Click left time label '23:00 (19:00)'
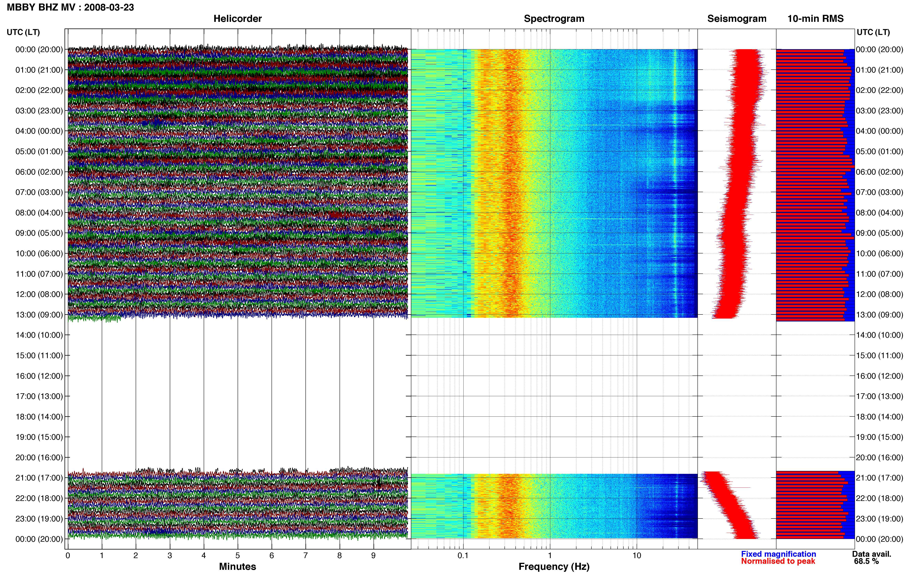 click(x=39, y=519)
